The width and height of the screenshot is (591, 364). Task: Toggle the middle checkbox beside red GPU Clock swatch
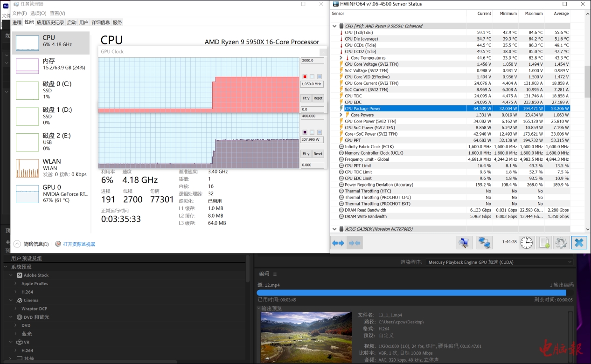(x=312, y=76)
